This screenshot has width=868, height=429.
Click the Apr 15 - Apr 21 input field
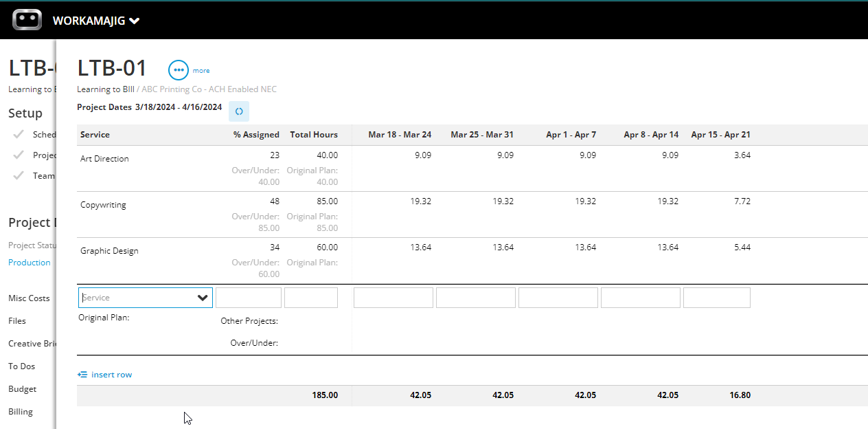(x=717, y=298)
